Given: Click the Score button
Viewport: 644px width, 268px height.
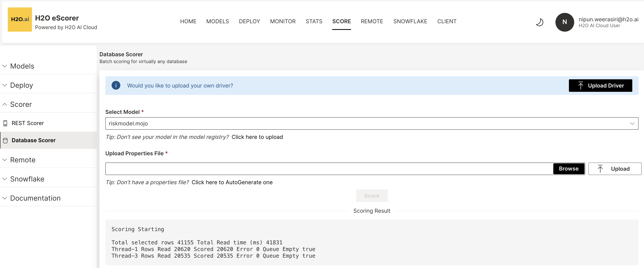Looking at the screenshot, I should pos(372,196).
